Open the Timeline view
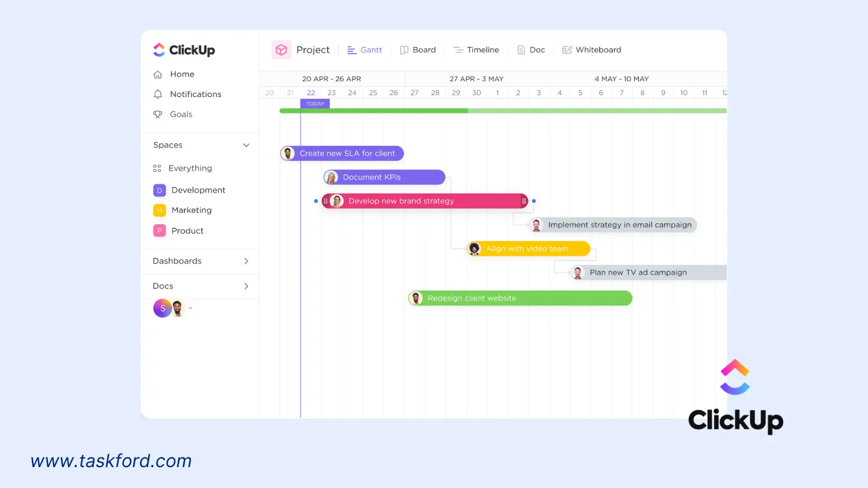Viewport: 868px width, 488px height. click(x=476, y=50)
